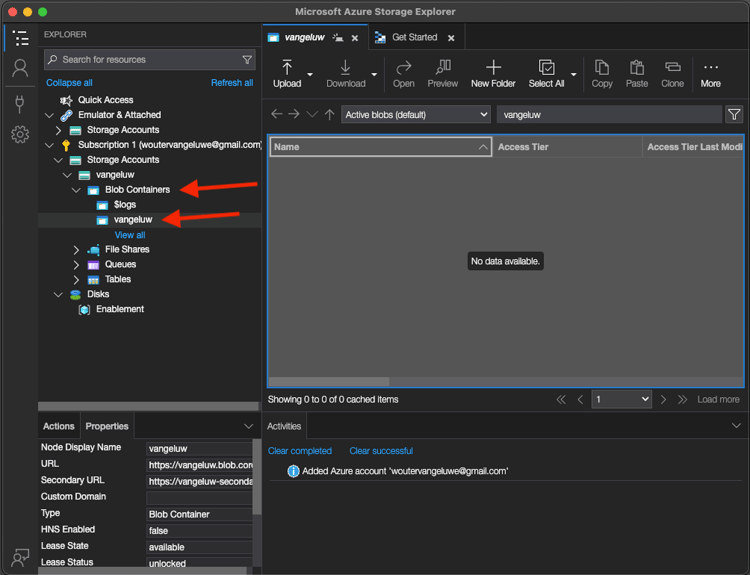Open the Settings gear in sidebar
Image resolution: width=750 pixels, height=575 pixels.
click(19, 134)
